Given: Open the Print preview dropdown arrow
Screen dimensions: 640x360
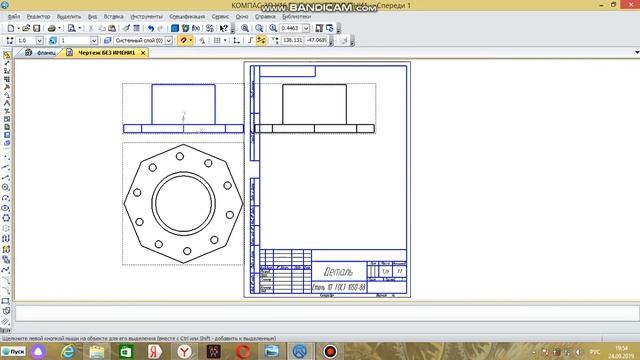Looking at the screenshot, I should [x=79, y=28].
